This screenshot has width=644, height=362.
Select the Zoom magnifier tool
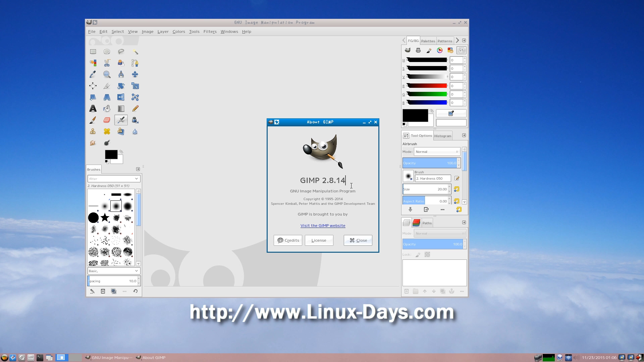coord(107,74)
